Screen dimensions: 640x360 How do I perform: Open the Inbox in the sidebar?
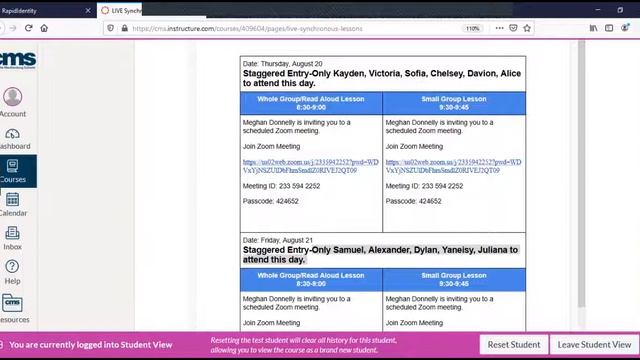click(x=12, y=238)
